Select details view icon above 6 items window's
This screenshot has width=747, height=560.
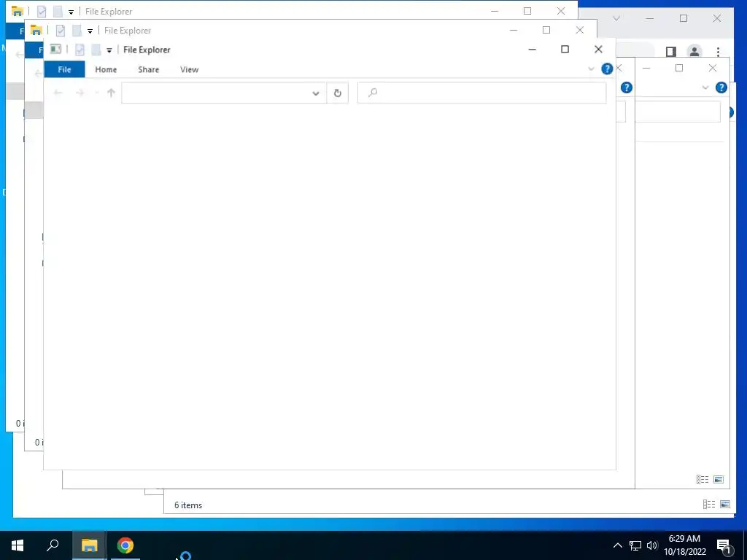pyautogui.click(x=703, y=480)
